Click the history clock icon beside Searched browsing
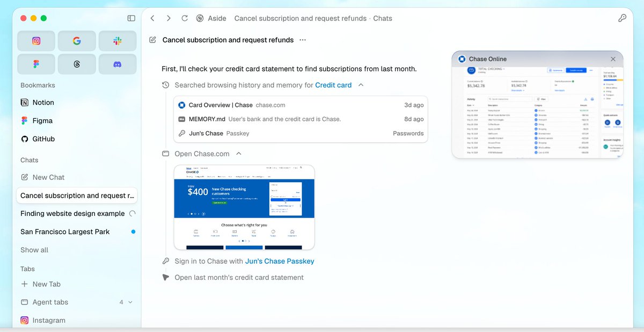The height and width of the screenshot is (332, 644). tap(166, 85)
